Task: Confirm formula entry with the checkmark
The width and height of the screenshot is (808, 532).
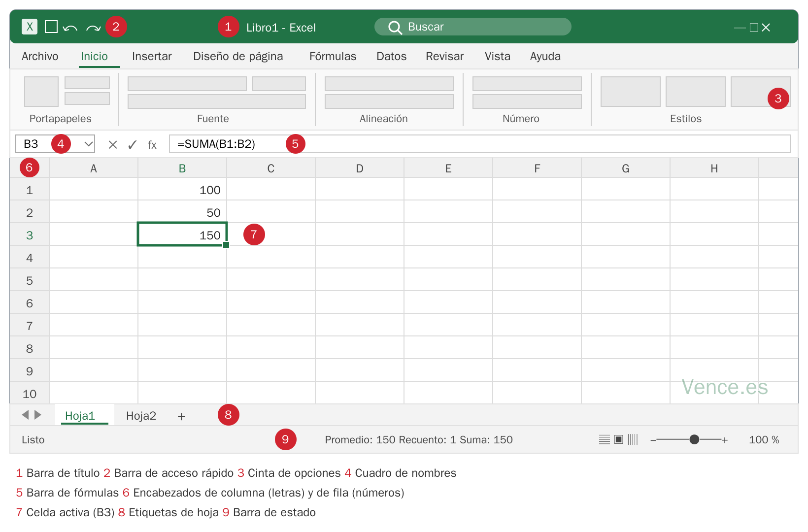Action: pos(132,144)
